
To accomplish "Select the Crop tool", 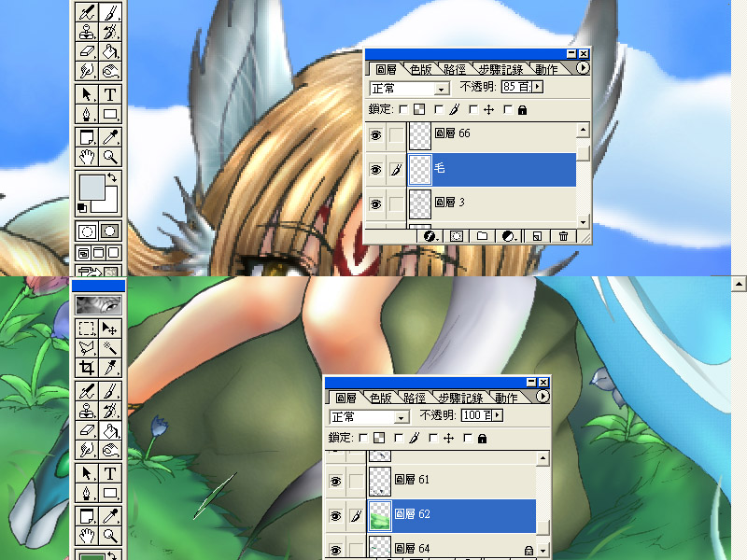I will pyautogui.click(x=86, y=368).
